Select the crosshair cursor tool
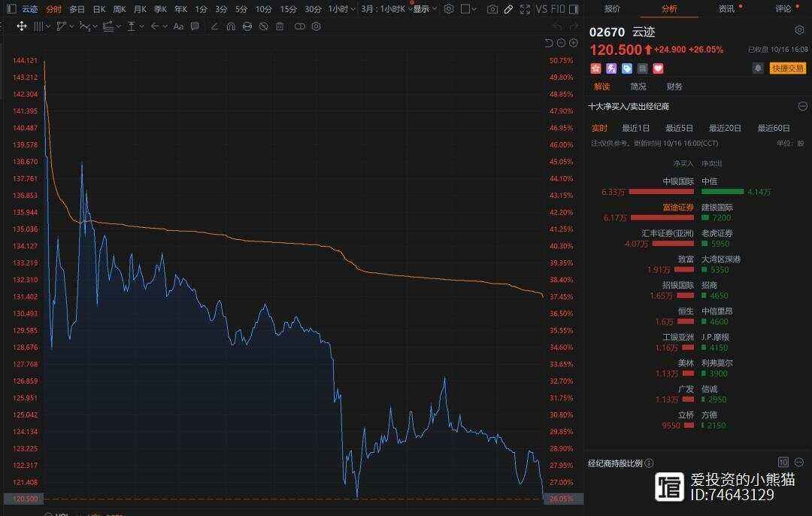 coord(20,26)
